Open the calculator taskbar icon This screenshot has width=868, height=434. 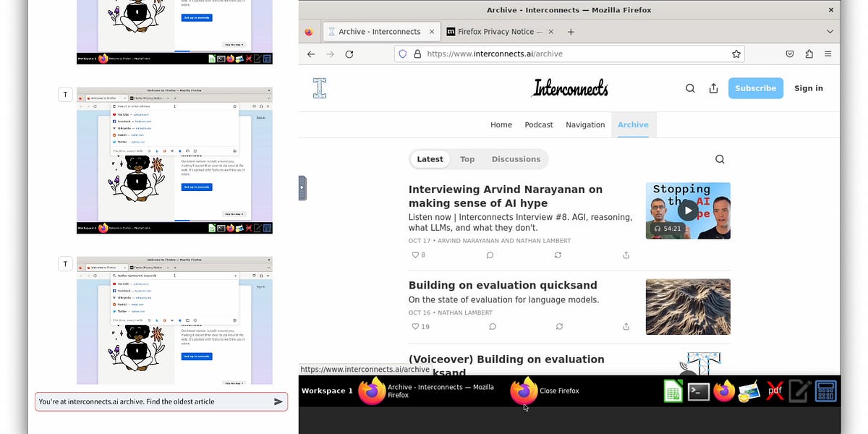825,391
